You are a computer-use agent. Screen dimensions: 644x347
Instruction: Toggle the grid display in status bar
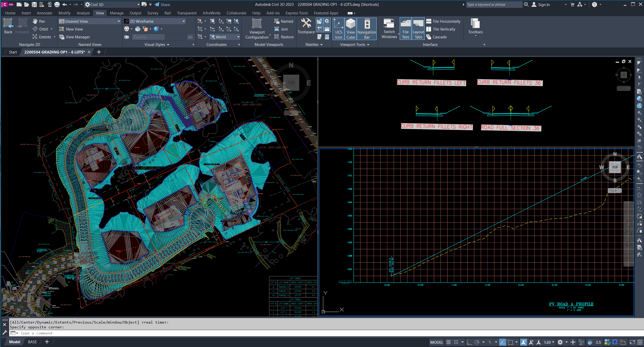448,342
